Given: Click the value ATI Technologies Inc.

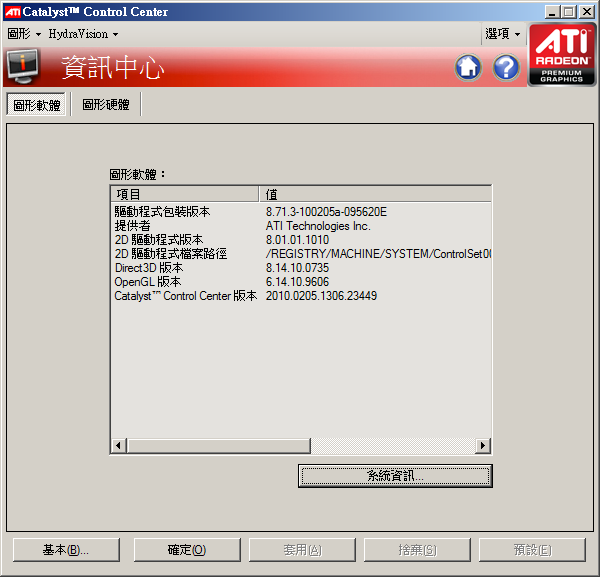Looking at the screenshot, I should (x=318, y=226).
